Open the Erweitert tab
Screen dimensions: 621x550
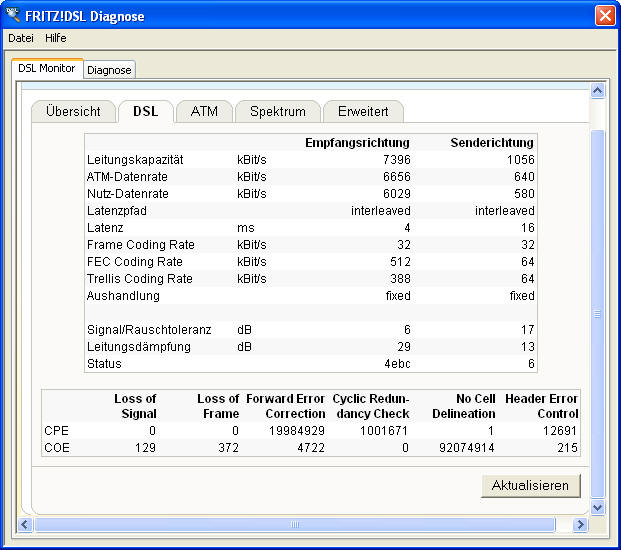click(363, 111)
